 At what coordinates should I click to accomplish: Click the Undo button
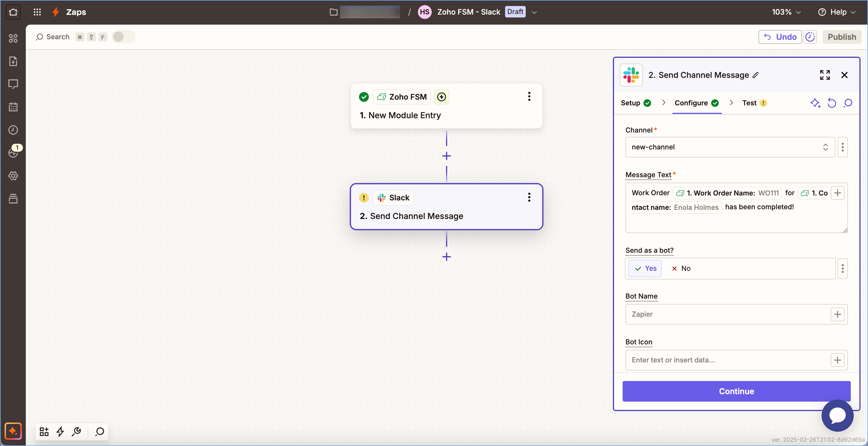(780, 37)
